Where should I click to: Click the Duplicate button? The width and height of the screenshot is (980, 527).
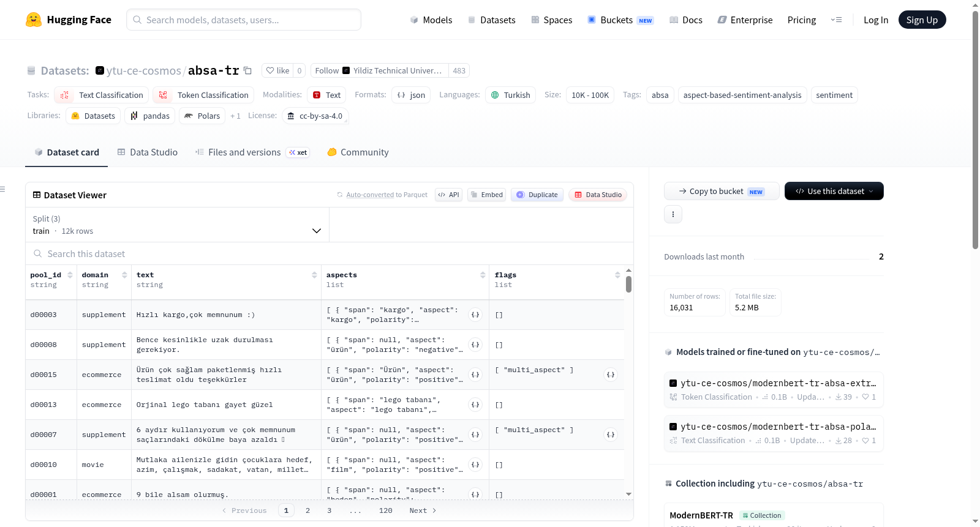(x=537, y=195)
